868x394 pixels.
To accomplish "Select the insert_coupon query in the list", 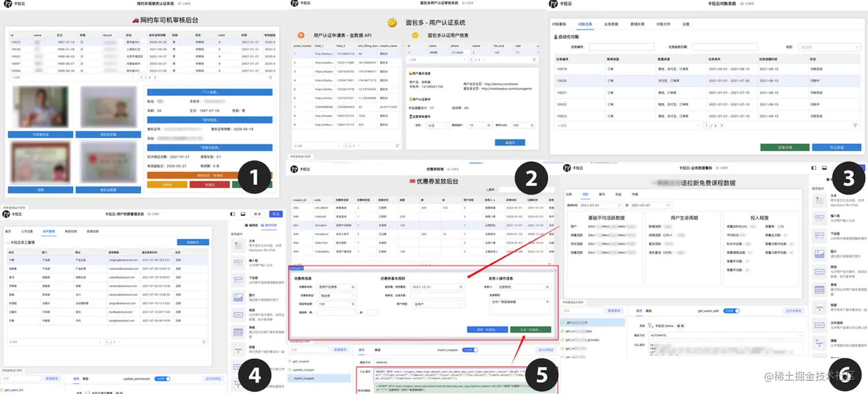I will [320, 378].
